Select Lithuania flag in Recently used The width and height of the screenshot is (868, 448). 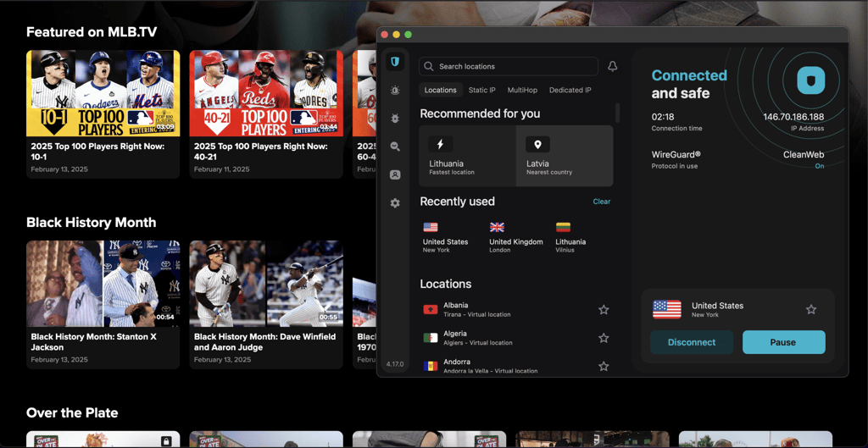pos(563,227)
